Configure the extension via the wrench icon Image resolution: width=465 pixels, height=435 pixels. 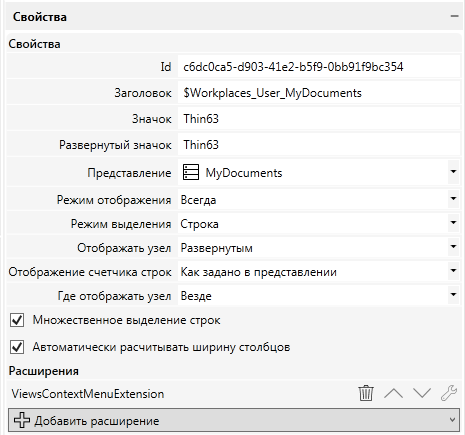pyautogui.click(x=449, y=393)
